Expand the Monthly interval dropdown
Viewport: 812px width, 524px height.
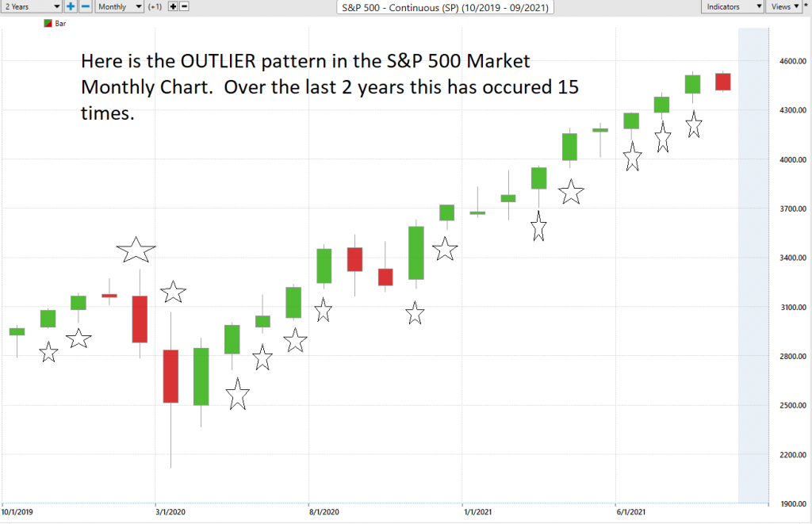119,6
